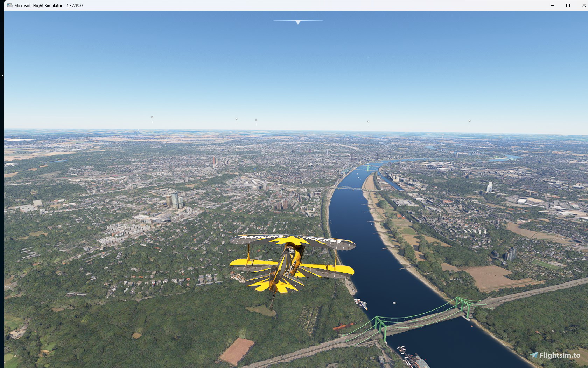Close the Flight Simulator window
This screenshot has height=368, width=588.
coord(583,5)
